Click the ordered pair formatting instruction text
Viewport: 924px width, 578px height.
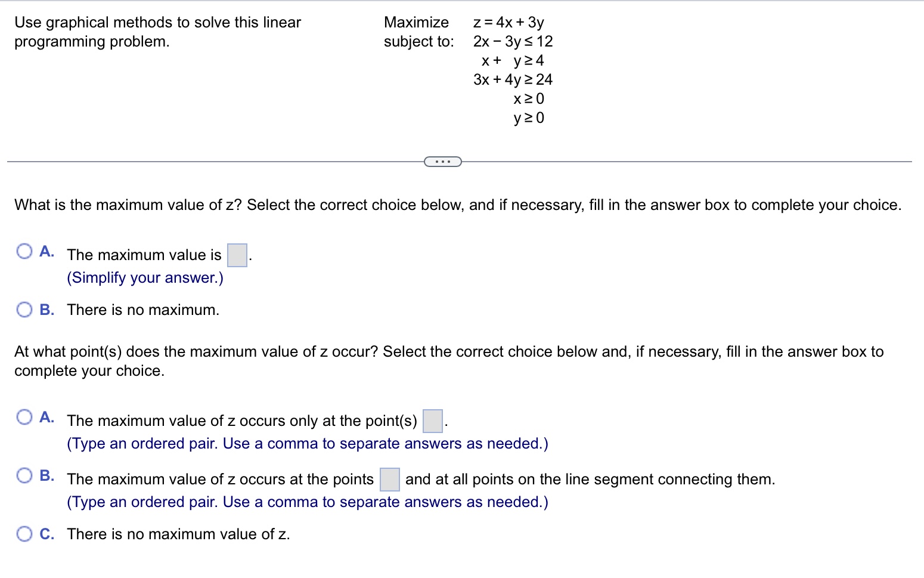click(x=307, y=443)
